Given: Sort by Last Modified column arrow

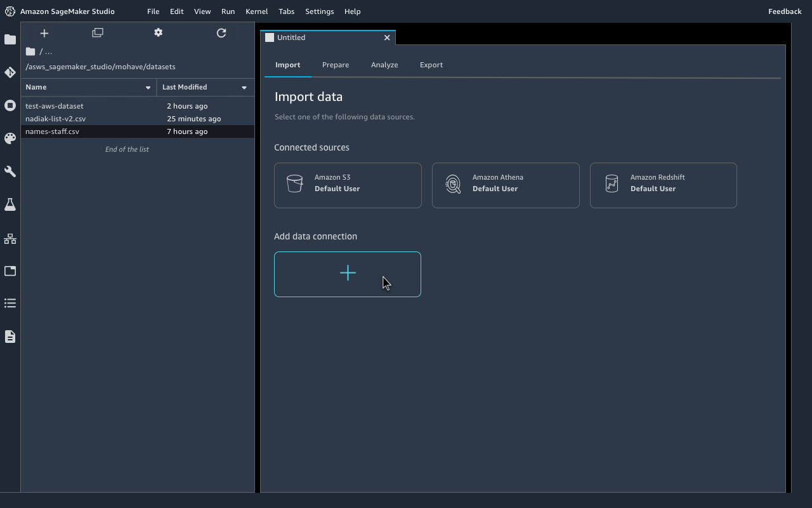Looking at the screenshot, I should tap(244, 88).
